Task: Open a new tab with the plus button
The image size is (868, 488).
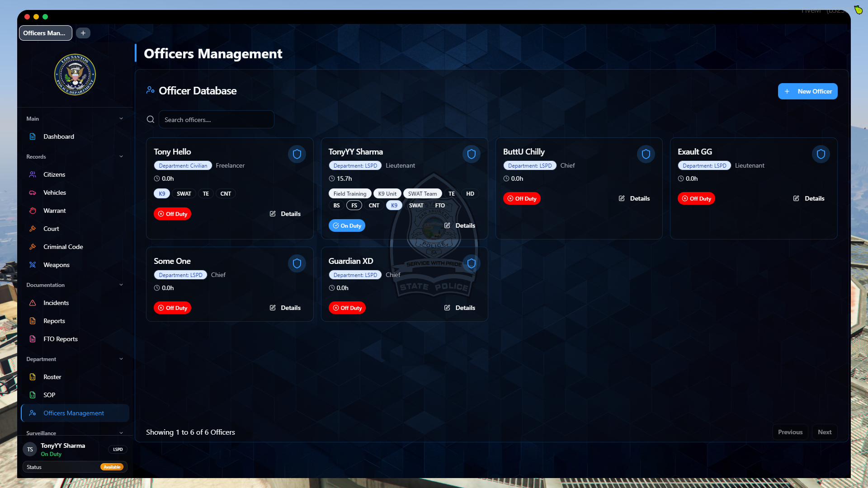Action: (83, 33)
